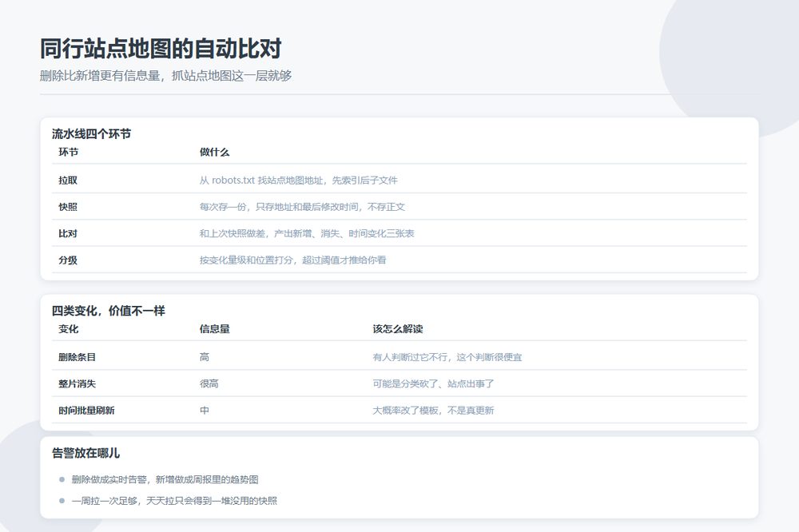The height and width of the screenshot is (532, 799).
Task: Select the row label 拉取
Action: [x=68, y=181]
